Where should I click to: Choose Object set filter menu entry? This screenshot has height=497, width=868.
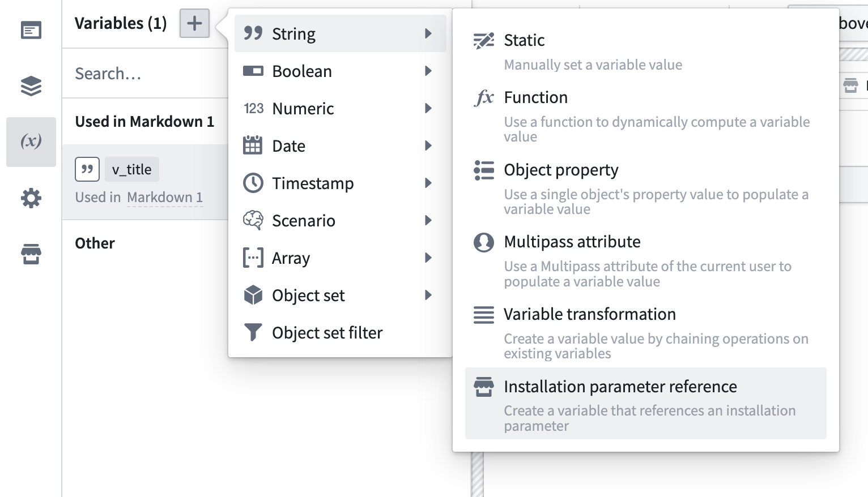coord(340,333)
